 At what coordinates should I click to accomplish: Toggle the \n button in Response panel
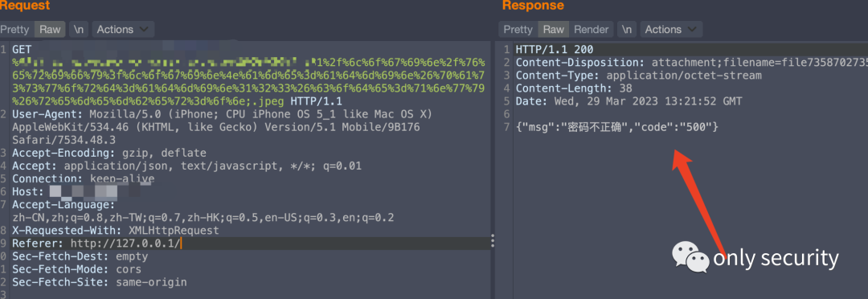[x=626, y=30]
